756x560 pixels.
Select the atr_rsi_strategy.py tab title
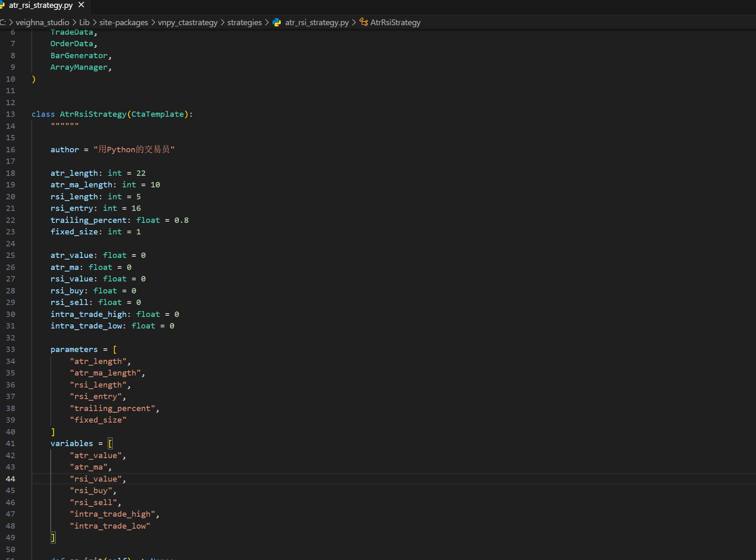[x=40, y=5]
